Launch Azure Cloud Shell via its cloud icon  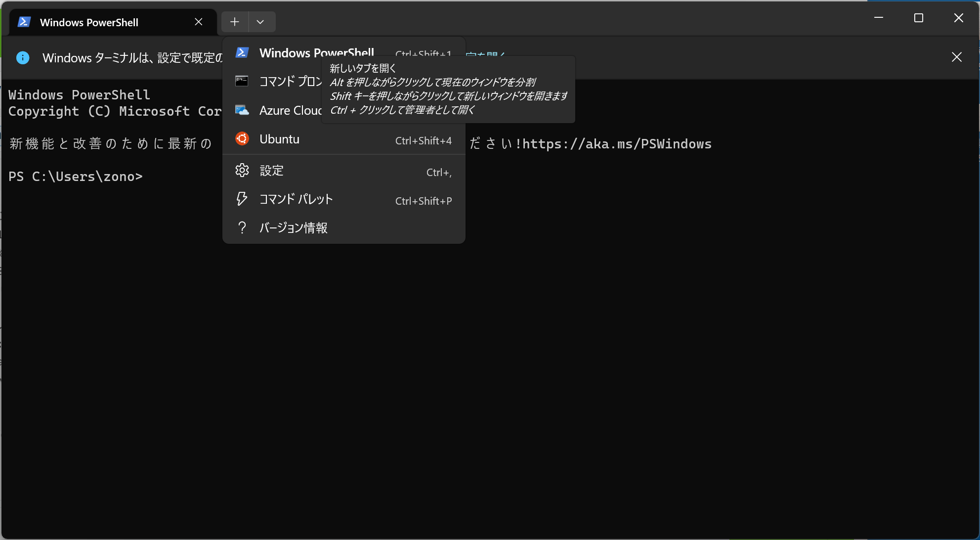point(242,110)
